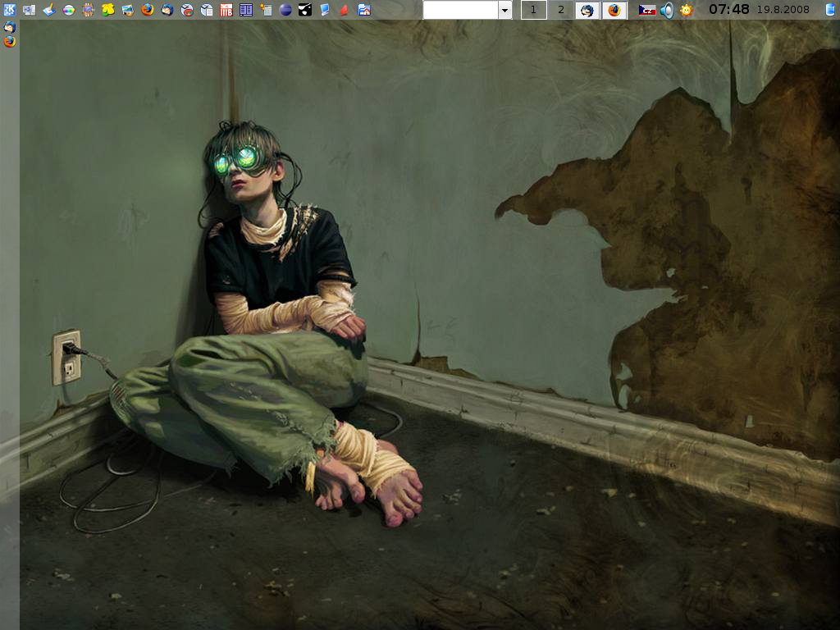Launch the purple film-strip gear icon

[x=89, y=10]
